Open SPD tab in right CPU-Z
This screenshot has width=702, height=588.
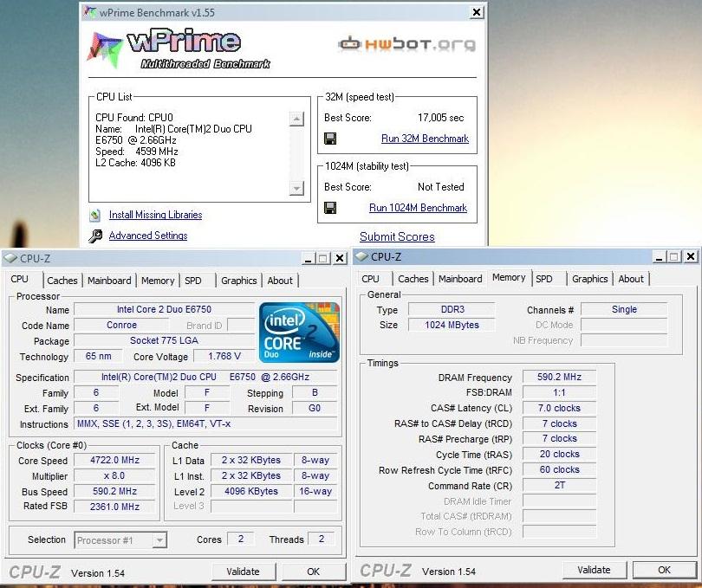(544, 279)
